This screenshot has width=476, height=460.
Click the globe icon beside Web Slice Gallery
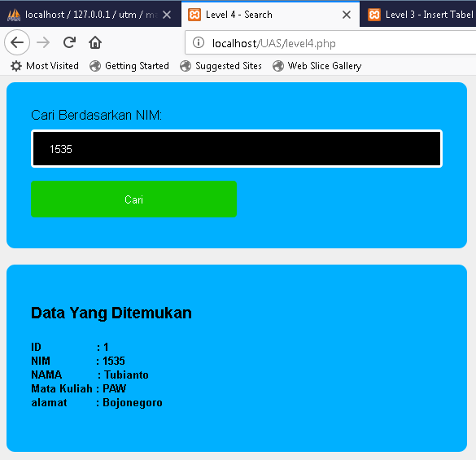278,66
